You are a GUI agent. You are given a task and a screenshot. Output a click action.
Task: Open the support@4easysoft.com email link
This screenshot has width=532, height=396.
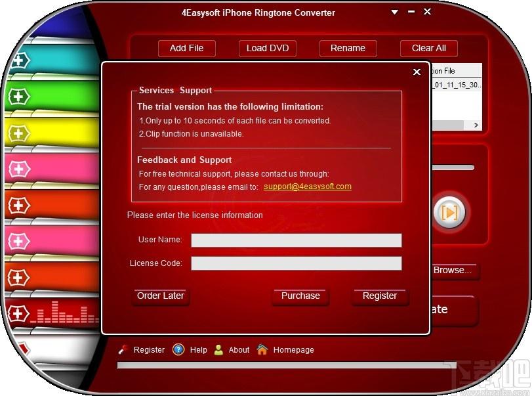pos(308,187)
